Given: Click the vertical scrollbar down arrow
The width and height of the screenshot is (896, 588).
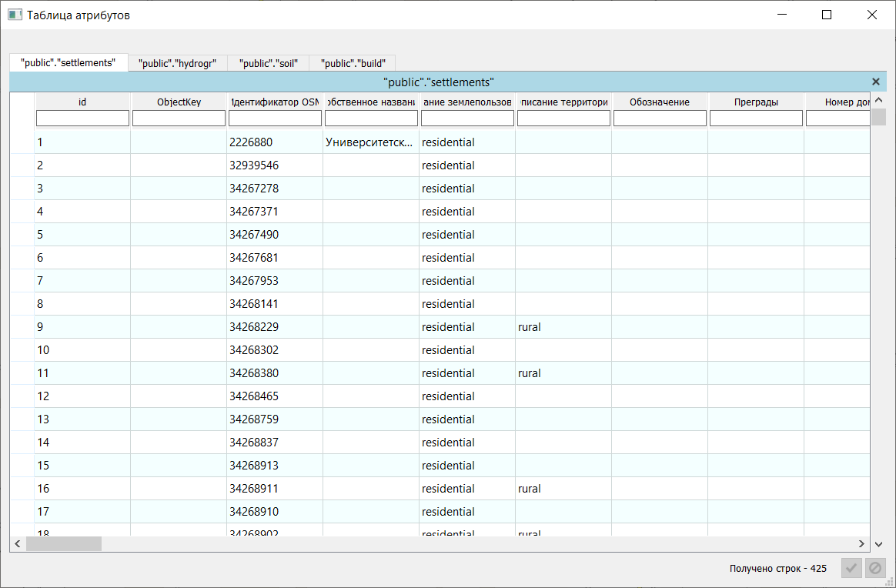Looking at the screenshot, I should pyautogui.click(x=878, y=544).
